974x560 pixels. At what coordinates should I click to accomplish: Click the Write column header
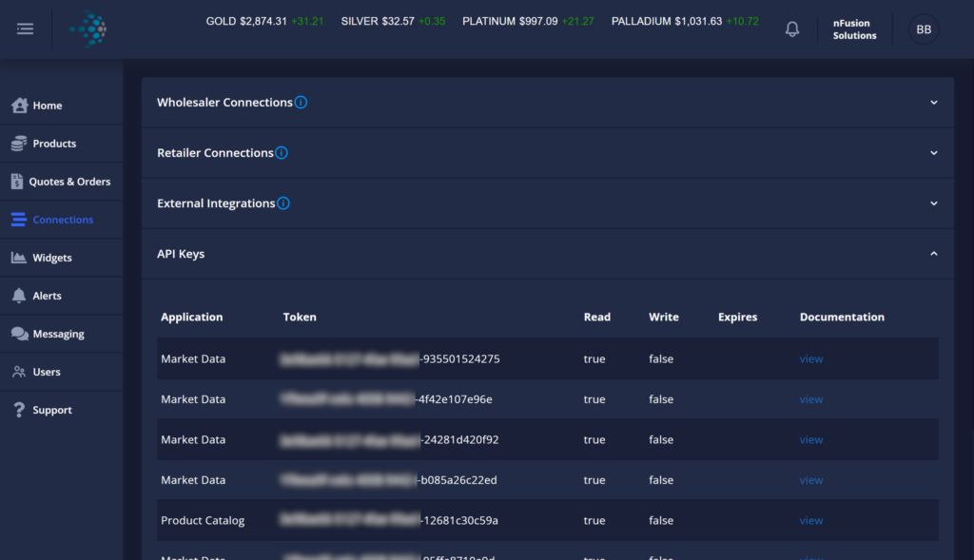pyautogui.click(x=663, y=317)
